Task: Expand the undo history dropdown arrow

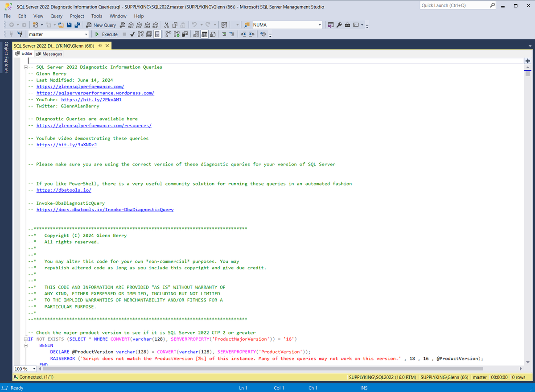Action: click(x=202, y=25)
